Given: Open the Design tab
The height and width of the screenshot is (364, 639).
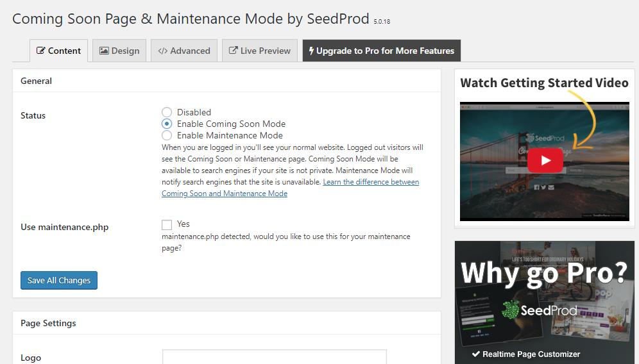Looking at the screenshot, I should pyautogui.click(x=119, y=51).
